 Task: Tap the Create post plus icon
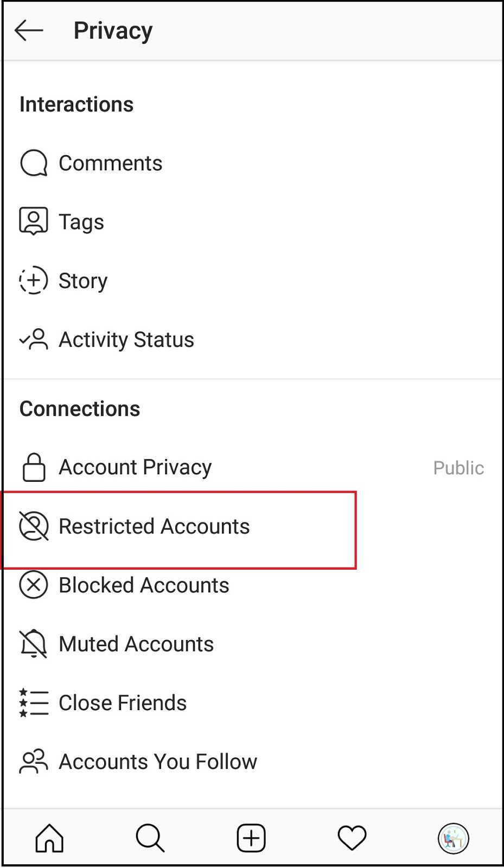pos(251,837)
